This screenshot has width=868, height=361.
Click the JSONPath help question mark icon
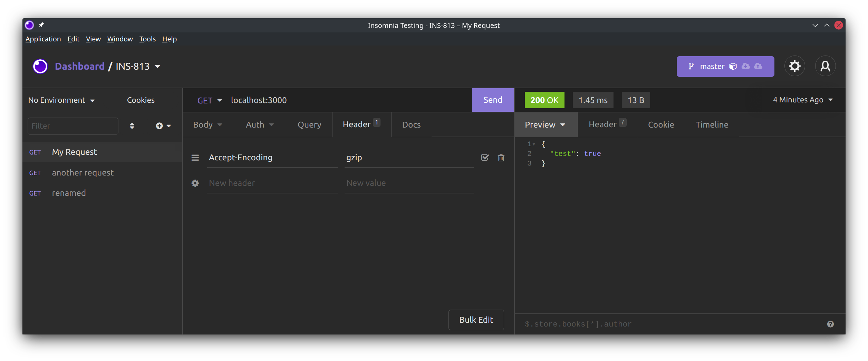tap(831, 324)
